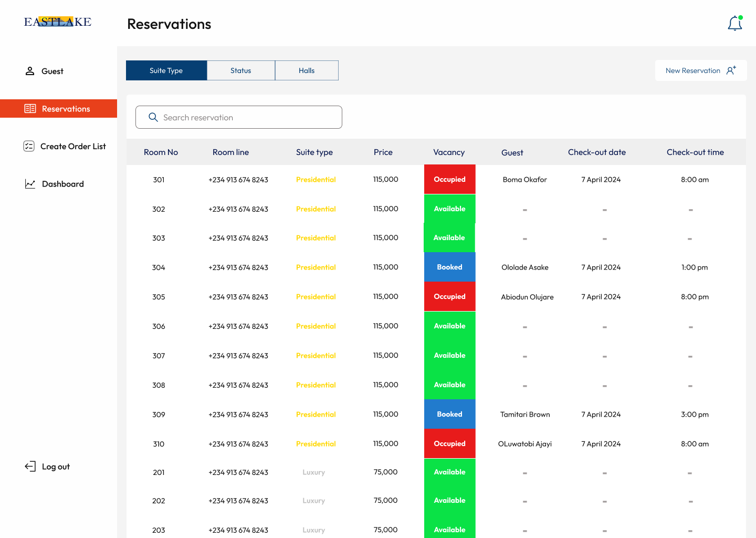Click the 8:00 pm check-out time
This screenshot has width=756, height=538.
(x=695, y=296)
